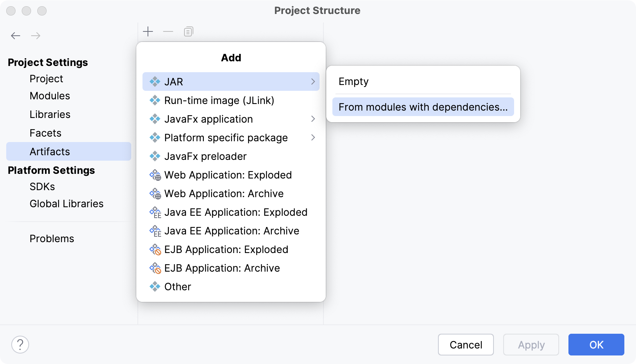Expand the JAR submenu arrow
This screenshot has height=364, width=636.
click(313, 81)
